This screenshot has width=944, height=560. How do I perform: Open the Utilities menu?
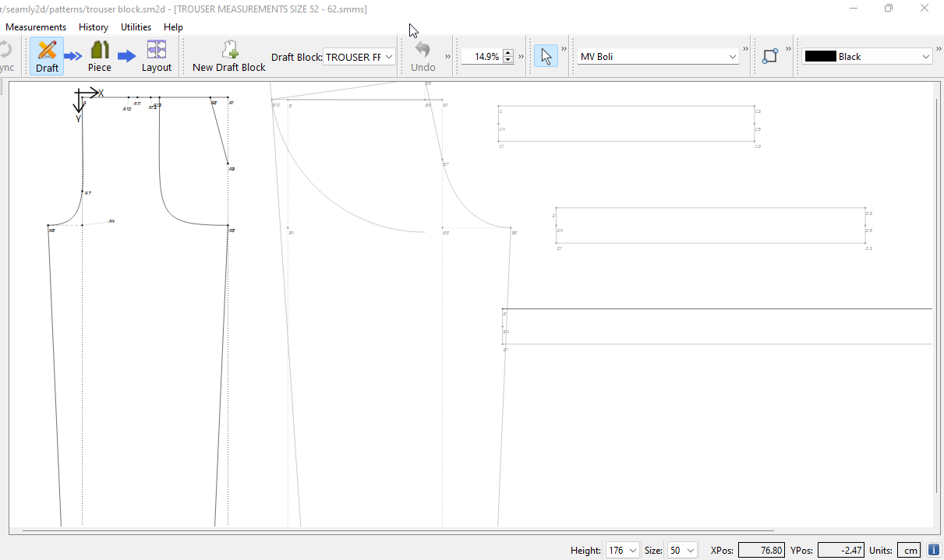136,27
